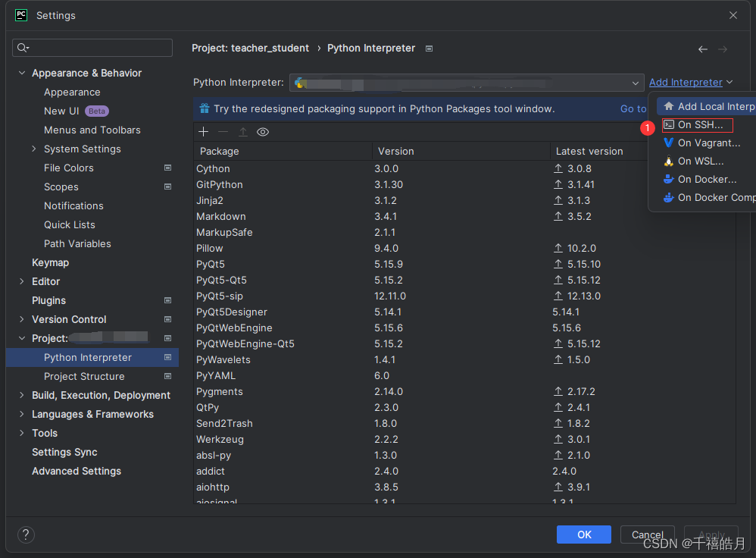Viewport: 756px width, 558px height.
Task: Click the project-level icon beside Plugins
Action: [x=167, y=300]
